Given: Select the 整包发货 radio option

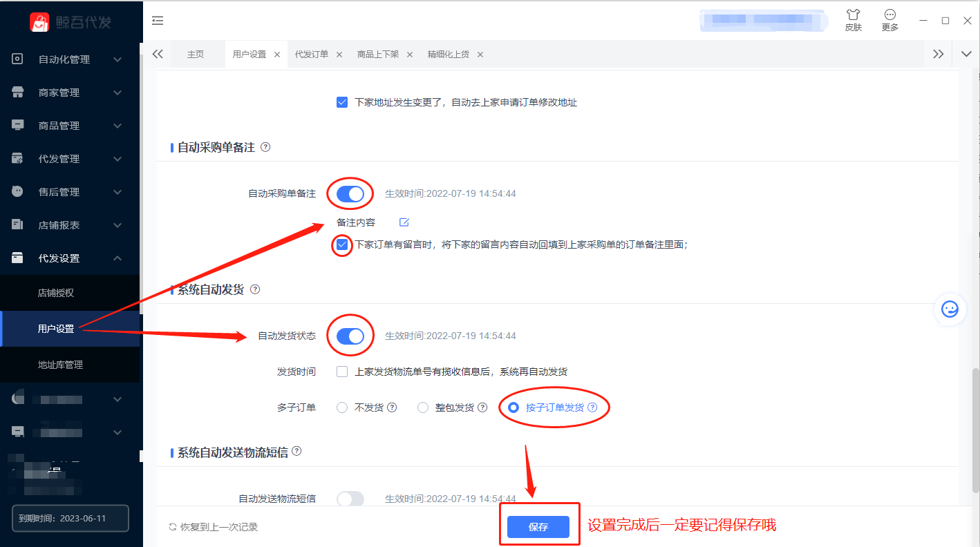Looking at the screenshot, I should click(423, 407).
